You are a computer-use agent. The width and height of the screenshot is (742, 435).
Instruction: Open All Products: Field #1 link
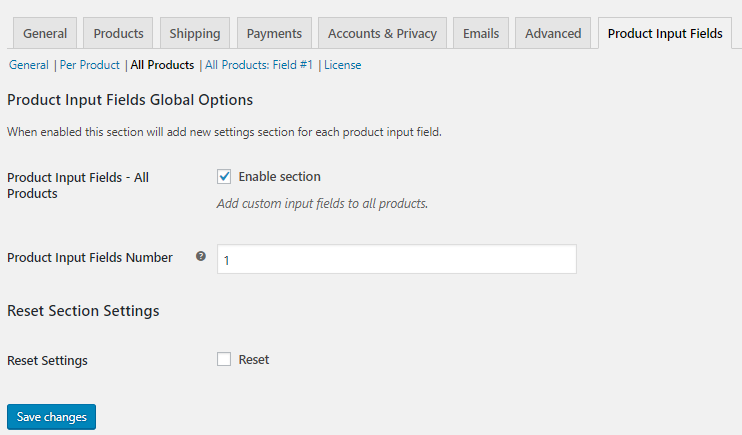[259, 65]
